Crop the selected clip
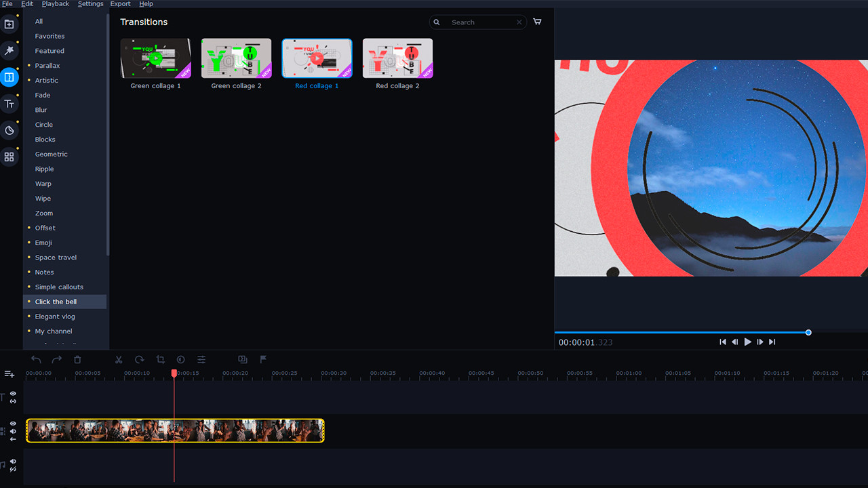The width and height of the screenshot is (868, 488). click(160, 360)
